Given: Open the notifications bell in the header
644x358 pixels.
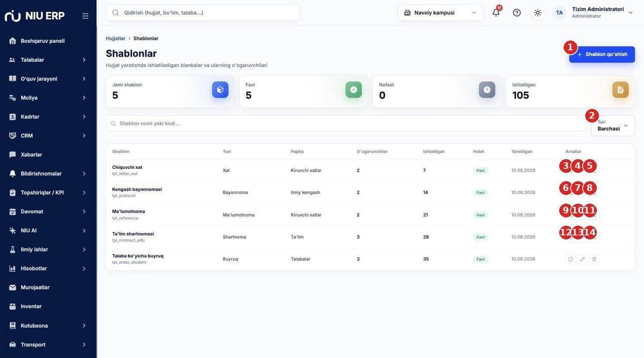Looking at the screenshot, I should point(496,12).
